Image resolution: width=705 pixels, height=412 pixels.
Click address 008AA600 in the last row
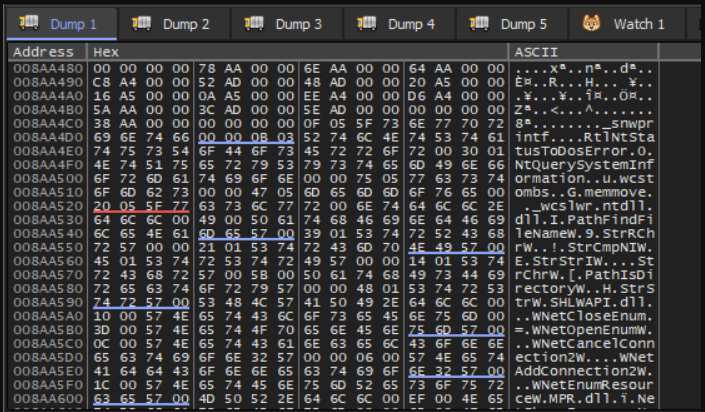43,396
